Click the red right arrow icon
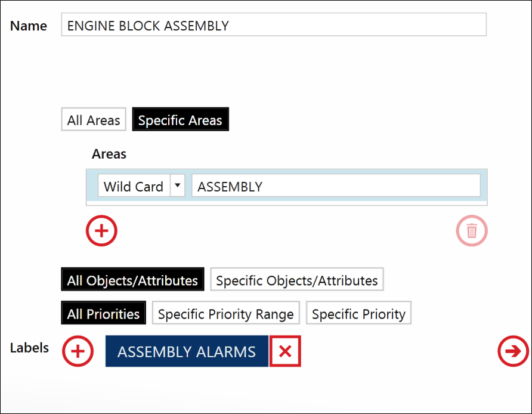Screen dimensions: 532x414 [514, 351]
